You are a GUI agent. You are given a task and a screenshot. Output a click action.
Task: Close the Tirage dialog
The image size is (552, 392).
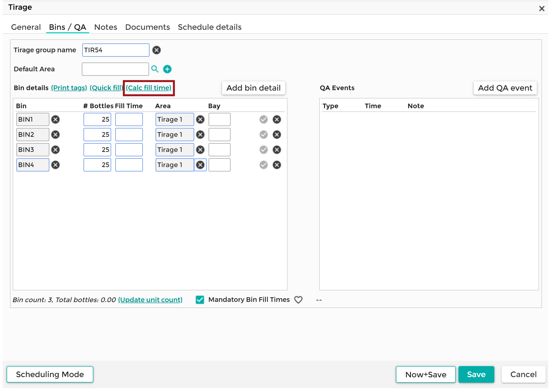pos(542,9)
